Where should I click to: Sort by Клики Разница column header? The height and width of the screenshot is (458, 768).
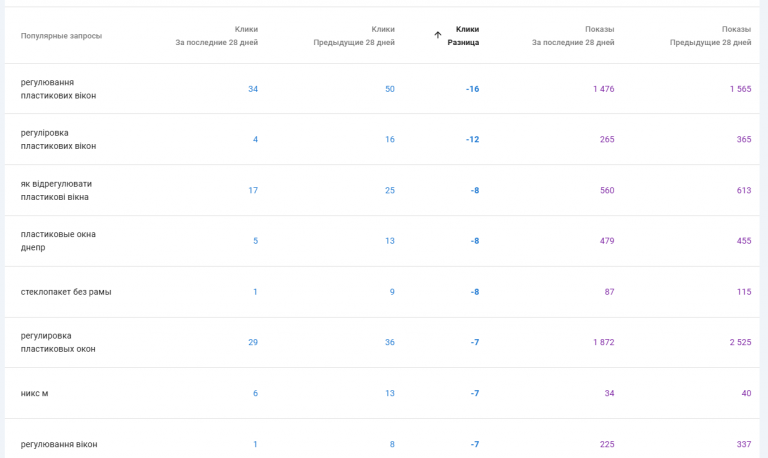click(463, 36)
